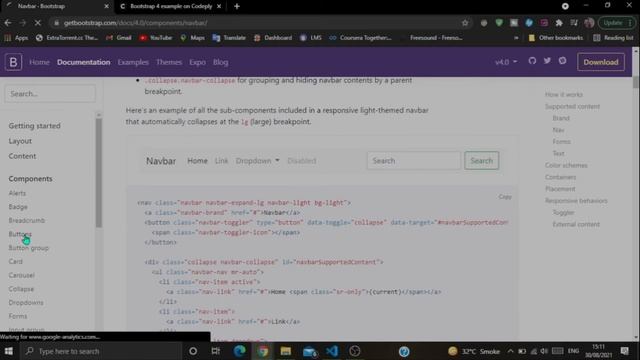Open the Themes nav item

click(x=169, y=62)
